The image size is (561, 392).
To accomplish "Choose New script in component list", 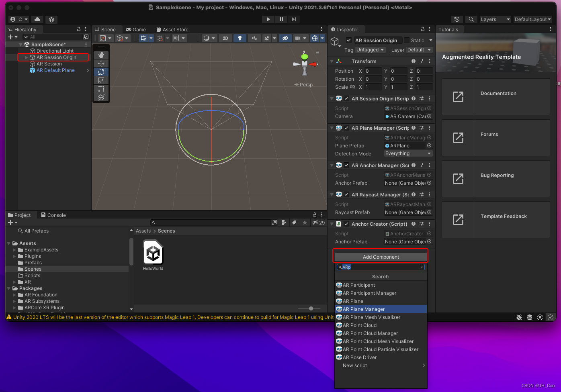I will coord(381,365).
